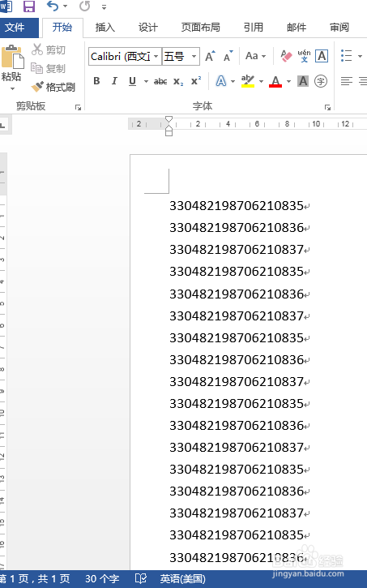Click the Undo arrow icon
Image resolution: width=367 pixels, height=588 pixels.
[52, 6]
